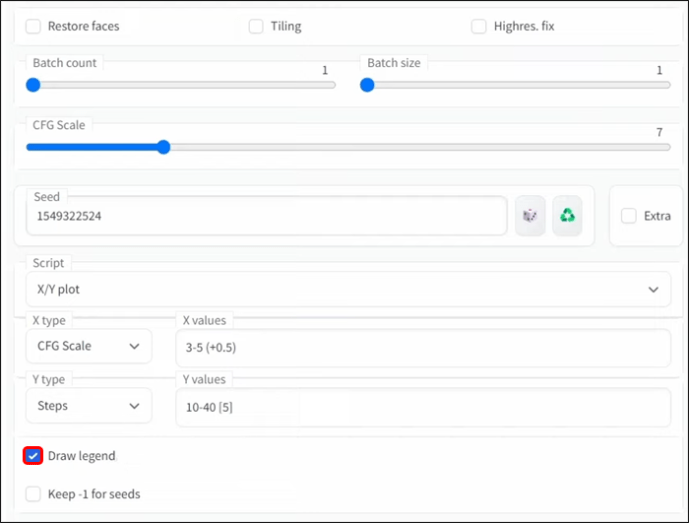Image resolution: width=689 pixels, height=523 pixels.
Task: Open the Y type Steps dropdown
Action: pyautogui.click(x=88, y=406)
